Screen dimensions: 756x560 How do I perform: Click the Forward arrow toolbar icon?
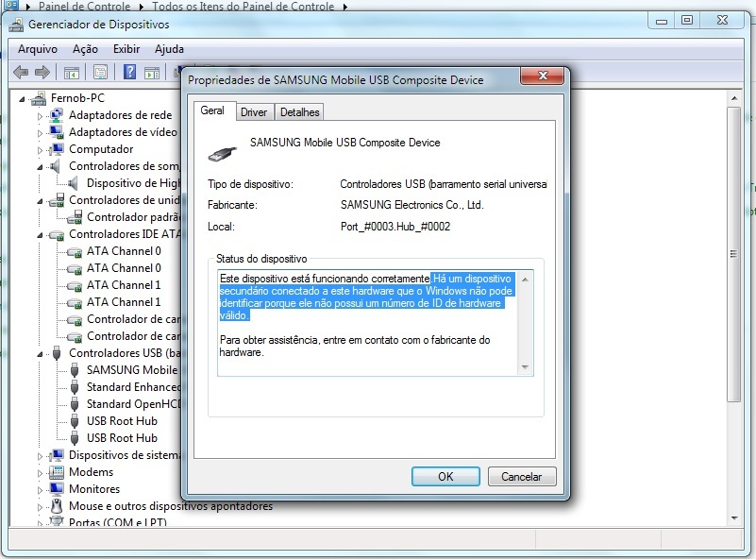pyautogui.click(x=42, y=73)
